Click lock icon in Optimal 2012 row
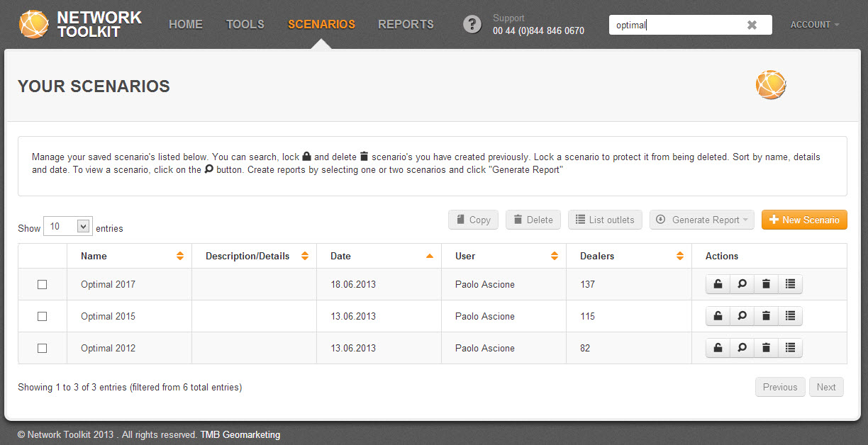Image resolution: width=868 pixels, height=445 pixels. (x=718, y=348)
